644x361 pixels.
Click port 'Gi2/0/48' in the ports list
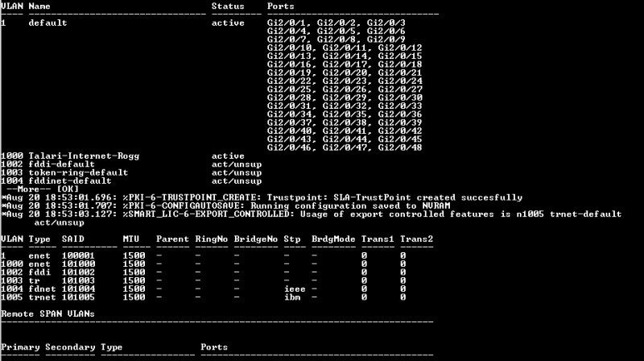click(x=400, y=147)
